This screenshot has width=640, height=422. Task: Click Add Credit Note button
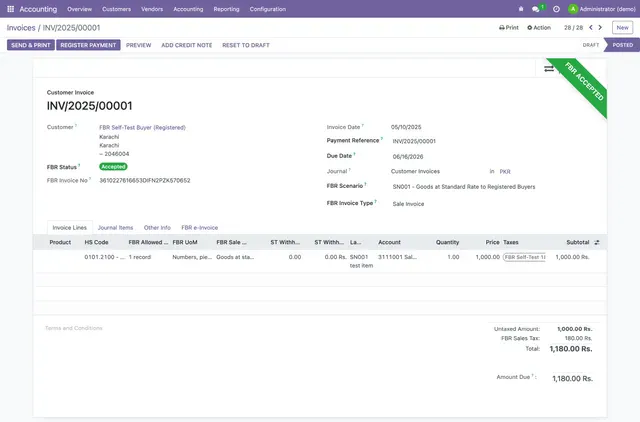[x=187, y=45]
